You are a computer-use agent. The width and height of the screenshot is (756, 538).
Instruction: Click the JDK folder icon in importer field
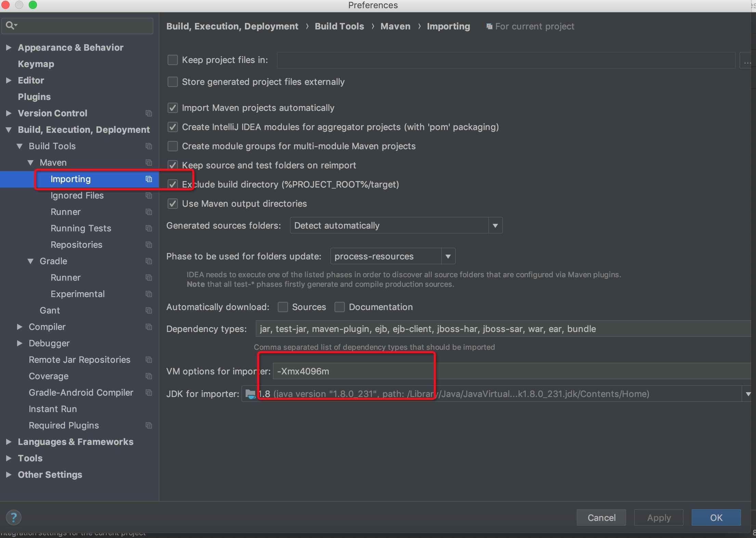click(250, 394)
